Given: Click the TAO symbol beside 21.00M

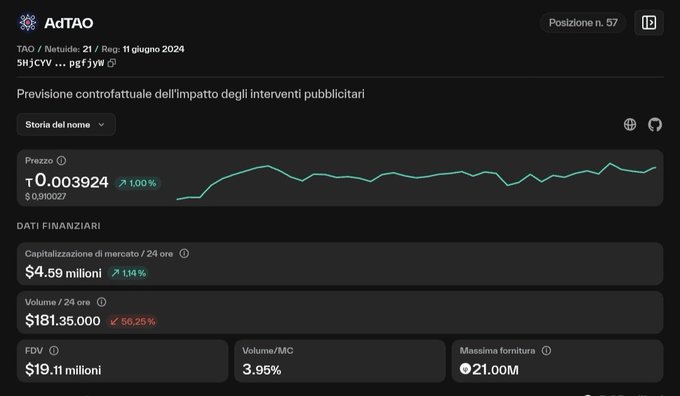Looking at the screenshot, I should 465,369.
